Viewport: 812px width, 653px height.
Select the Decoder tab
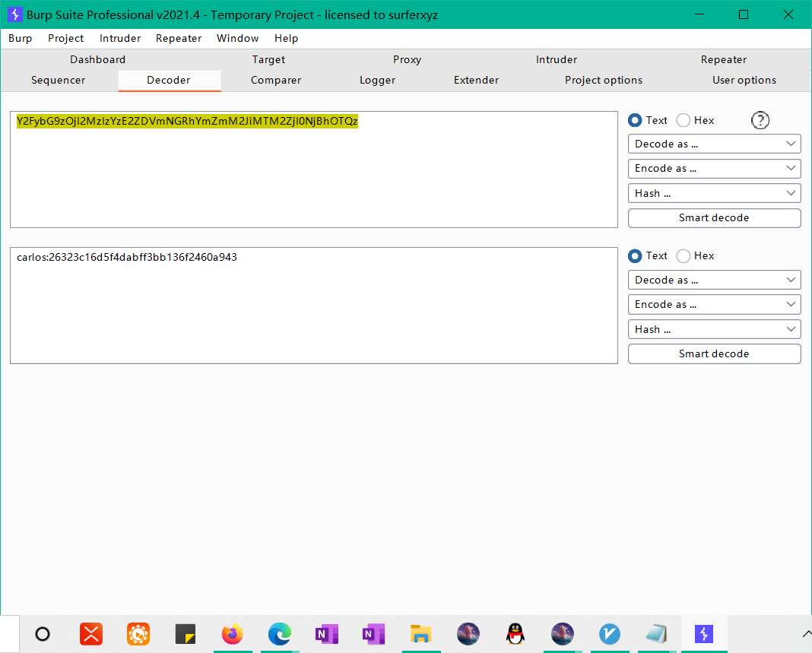coord(169,81)
